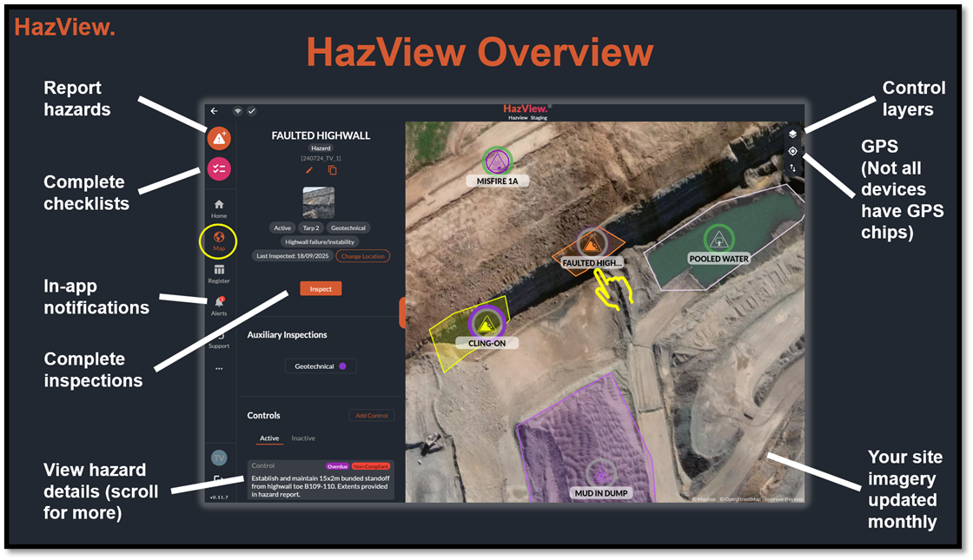Open the TV user avatar menu

click(219, 458)
